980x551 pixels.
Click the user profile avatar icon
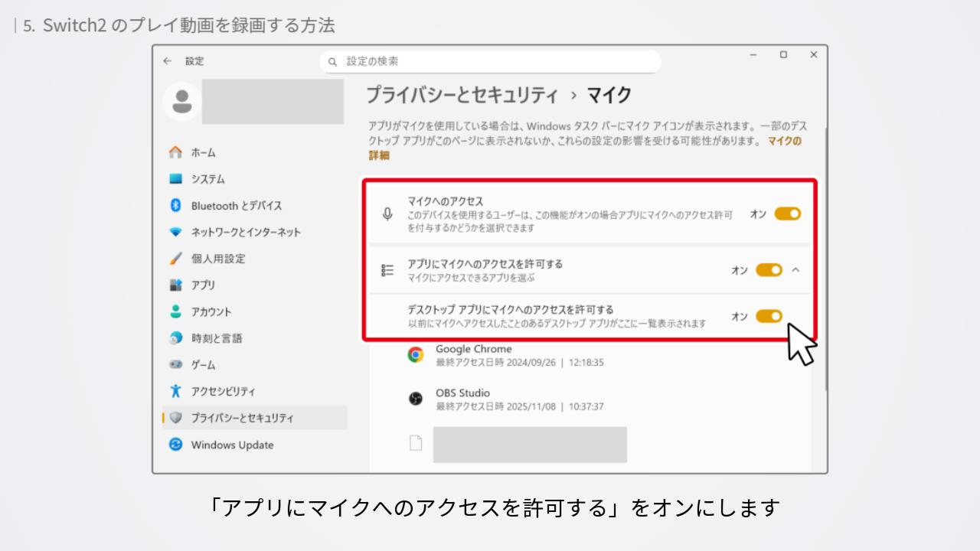click(x=182, y=101)
